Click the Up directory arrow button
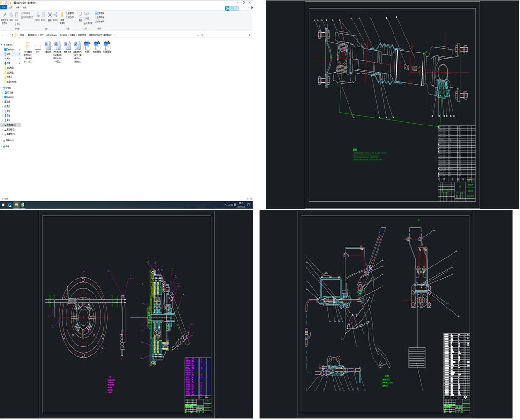520x420 pixels. click(x=12, y=35)
